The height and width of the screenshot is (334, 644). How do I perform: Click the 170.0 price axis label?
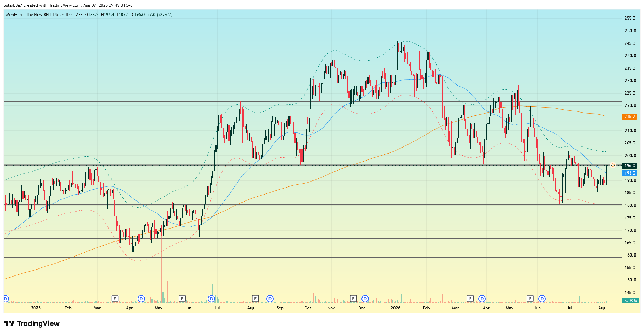[630, 230]
